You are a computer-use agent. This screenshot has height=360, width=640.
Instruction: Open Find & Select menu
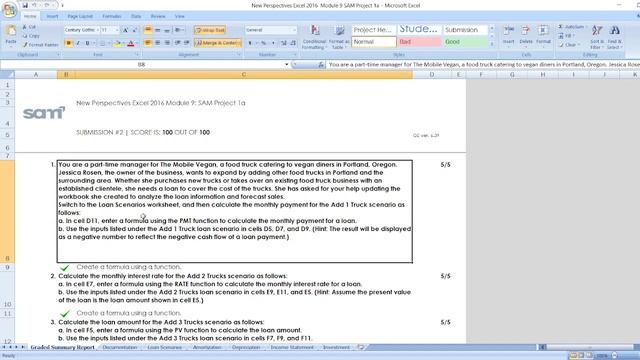point(614,37)
